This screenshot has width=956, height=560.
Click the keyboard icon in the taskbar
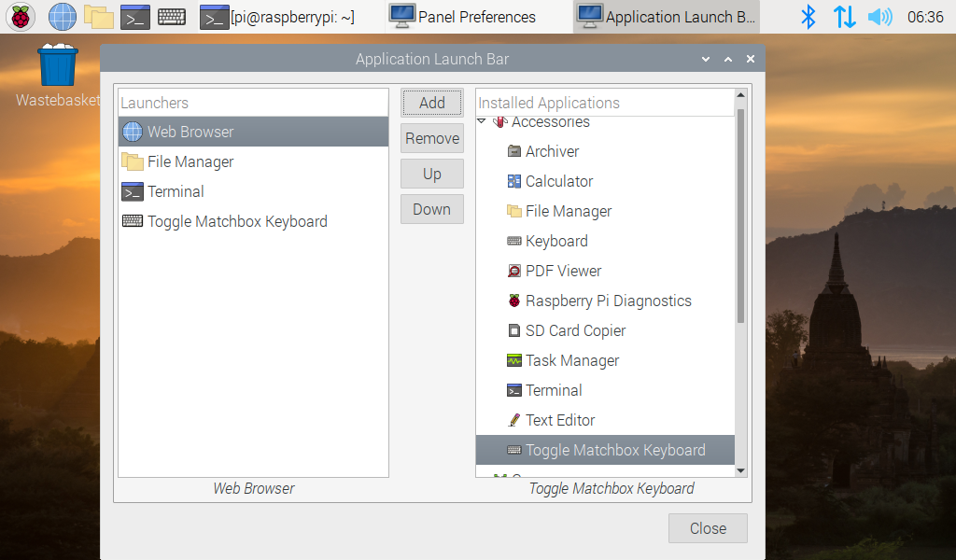(x=171, y=17)
